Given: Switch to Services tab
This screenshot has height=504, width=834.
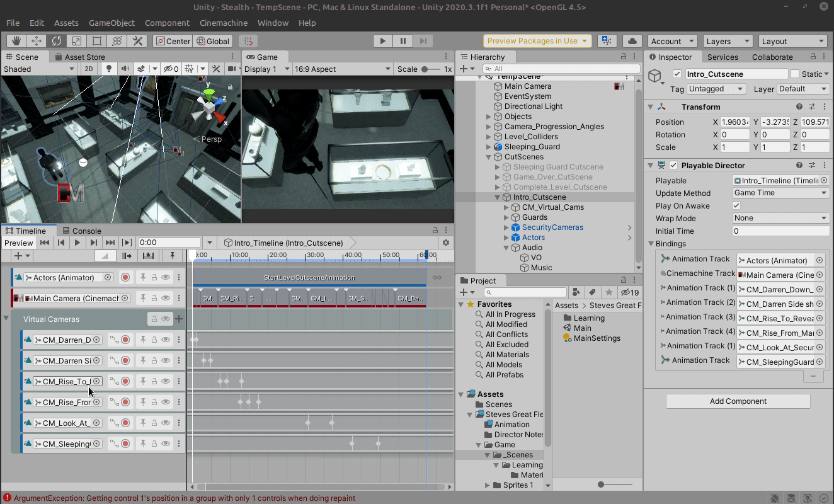Looking at the screenshot, I should [723, 57].
